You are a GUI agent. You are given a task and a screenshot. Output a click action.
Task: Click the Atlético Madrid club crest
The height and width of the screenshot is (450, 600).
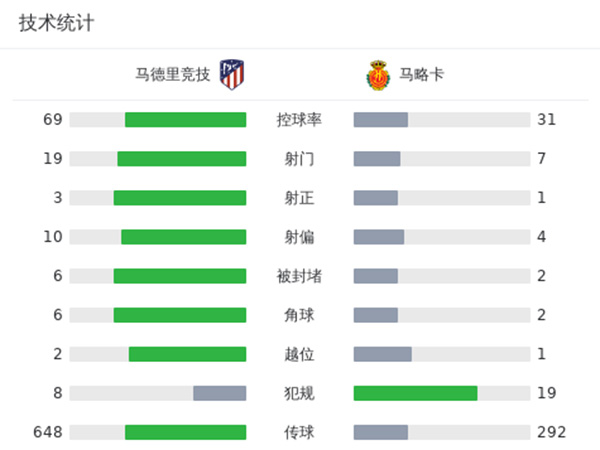coord(232,74)
